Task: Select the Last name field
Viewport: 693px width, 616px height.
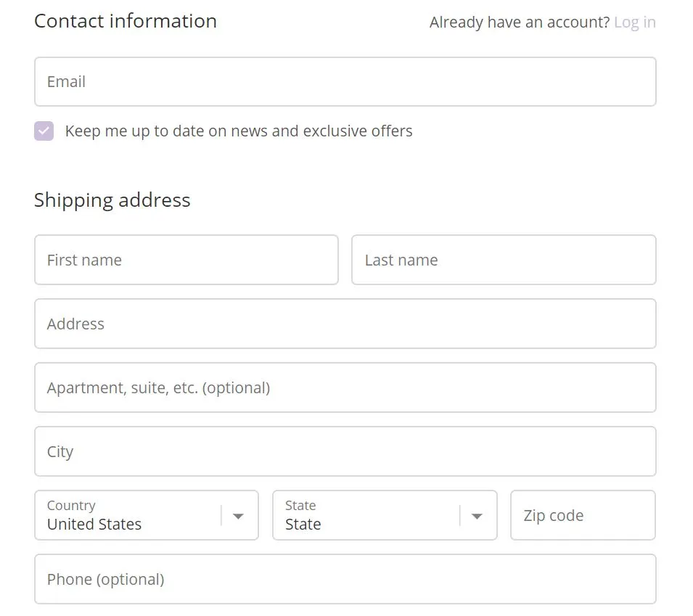Action: tap(503, 260)
